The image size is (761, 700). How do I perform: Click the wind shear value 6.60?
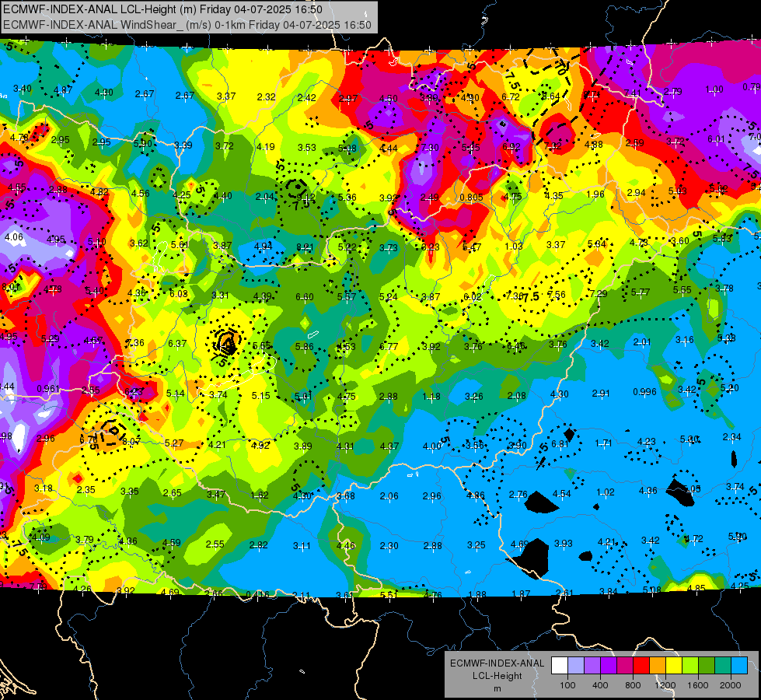[x=304, y=296]
